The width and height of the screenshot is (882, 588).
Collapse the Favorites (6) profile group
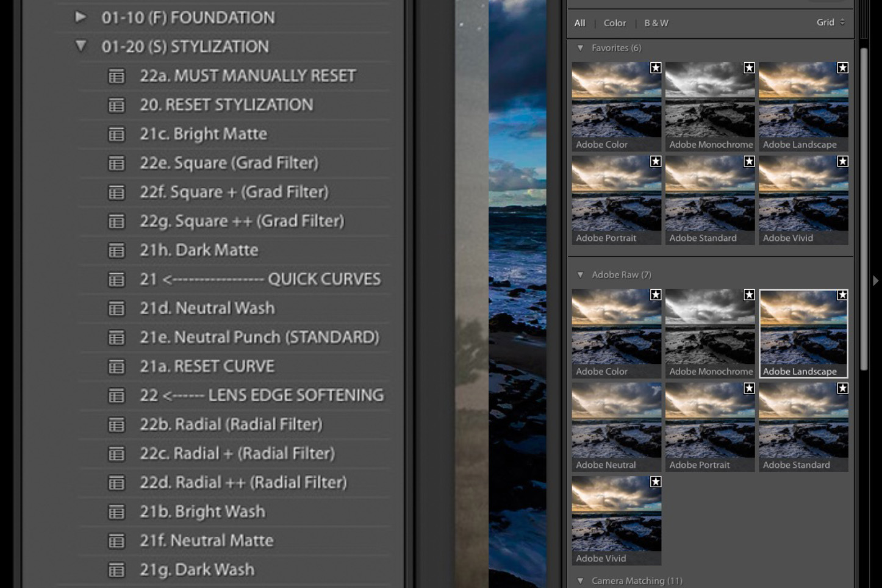[580, 48]
